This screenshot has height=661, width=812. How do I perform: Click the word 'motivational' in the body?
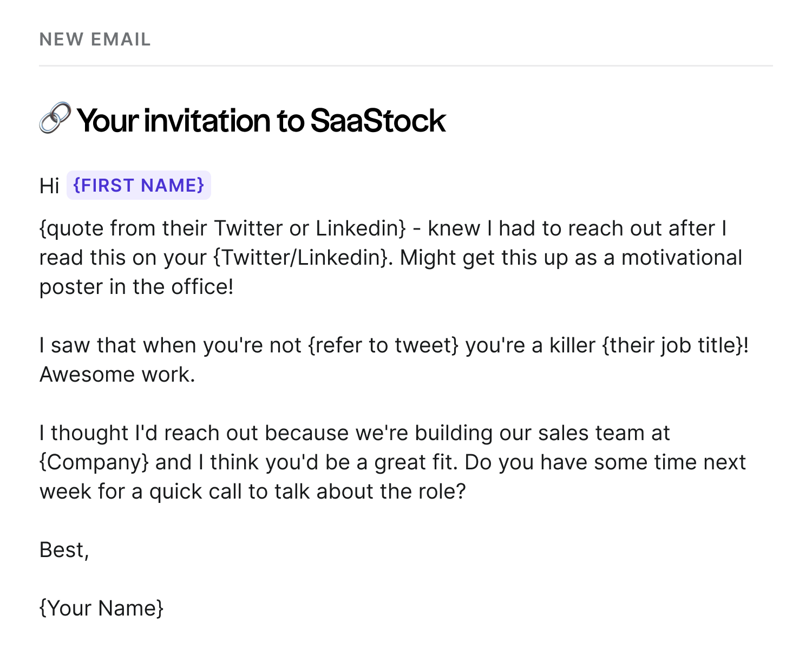point(682,258)
